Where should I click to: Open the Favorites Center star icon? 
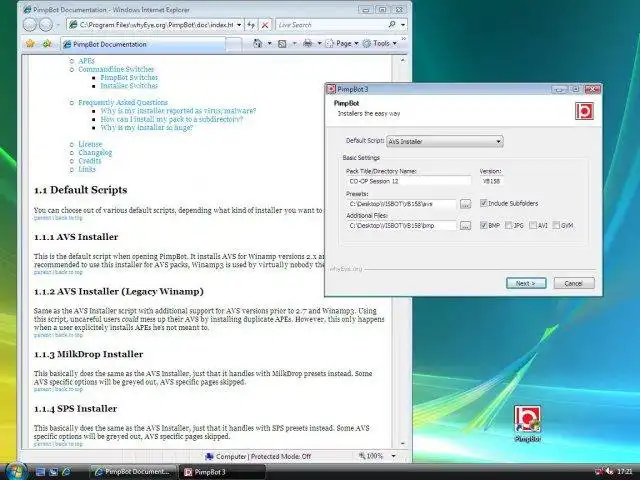[x=30, y=43]
